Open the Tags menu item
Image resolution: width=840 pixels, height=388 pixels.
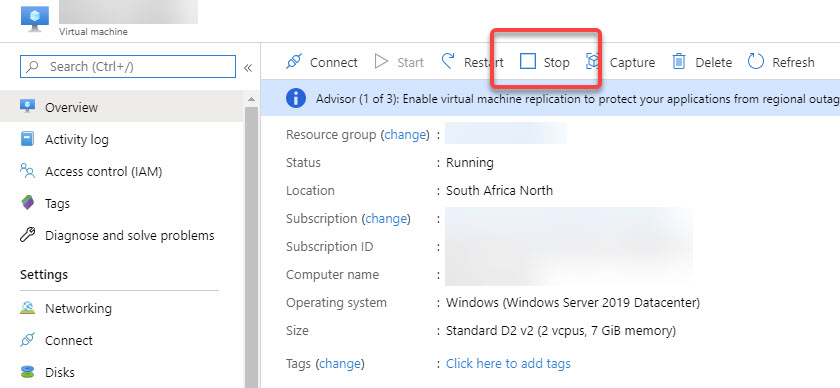[x=122, y=204]
